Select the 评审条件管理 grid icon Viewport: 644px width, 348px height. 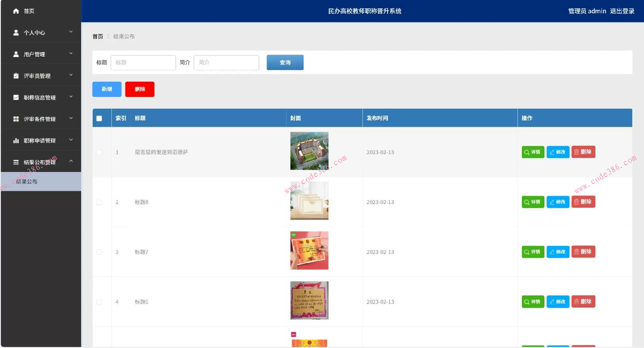(16, 119)
